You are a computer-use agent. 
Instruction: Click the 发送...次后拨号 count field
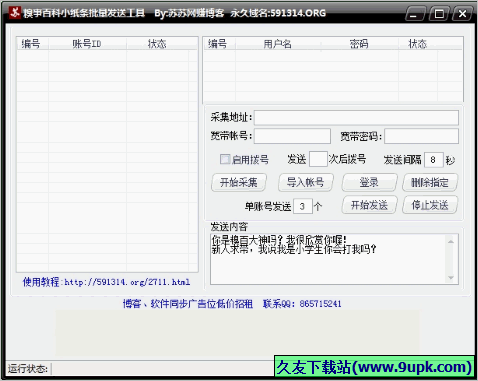[x=318, y=159]
